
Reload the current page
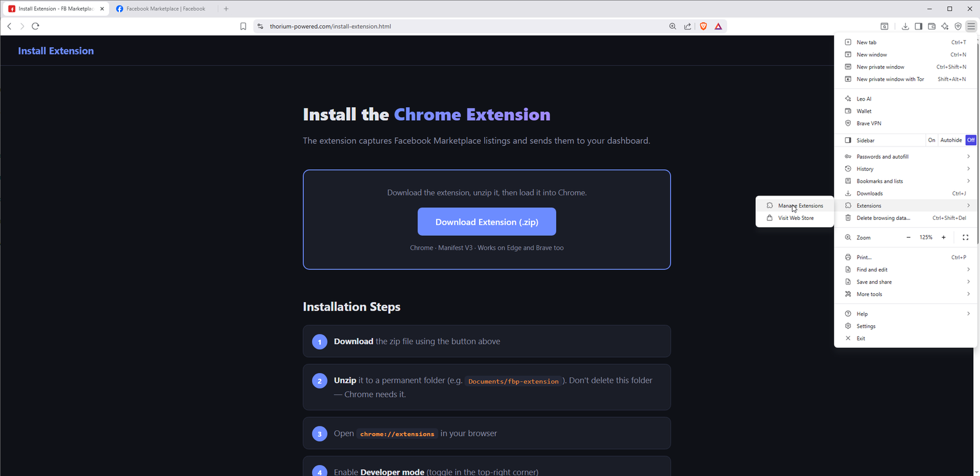tap(36, 26)
